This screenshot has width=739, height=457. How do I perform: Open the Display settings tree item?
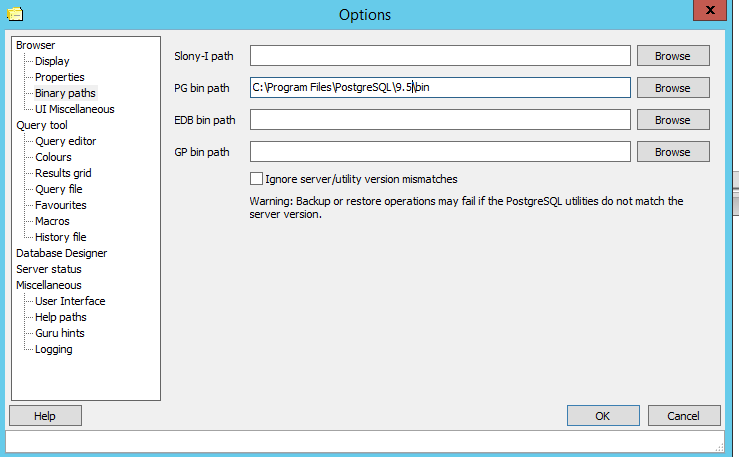[52, 61]
